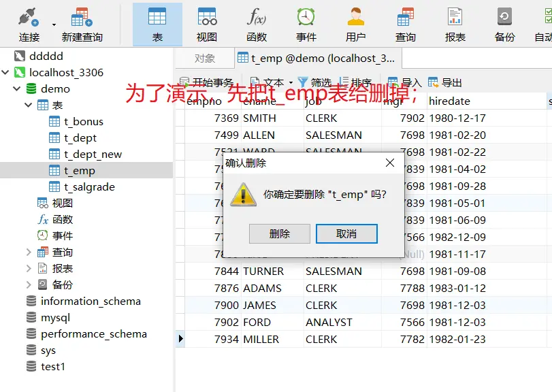
Task: Open the 连接 dropdown arrow
Action: [54, 24]
